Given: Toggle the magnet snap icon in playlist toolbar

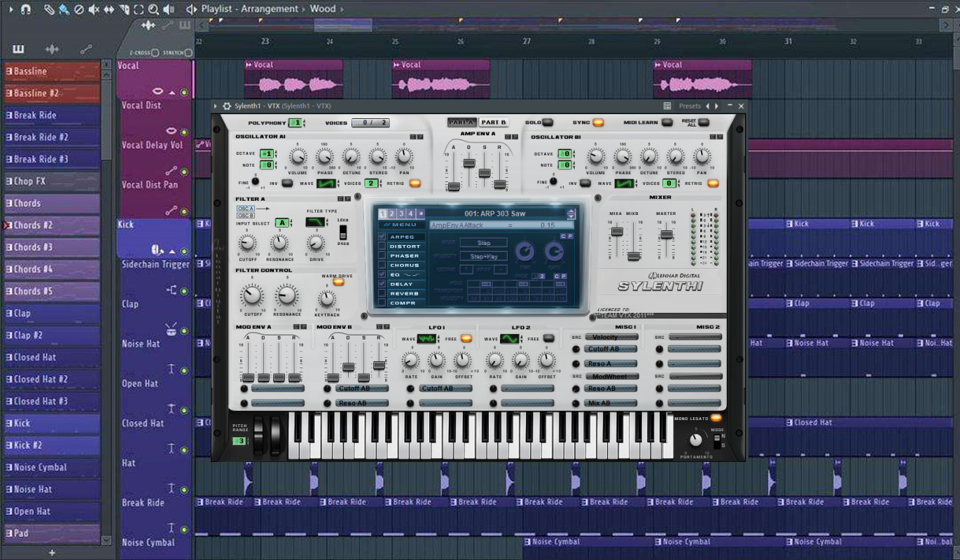Looking at the screenshot, I should [26, 9].
